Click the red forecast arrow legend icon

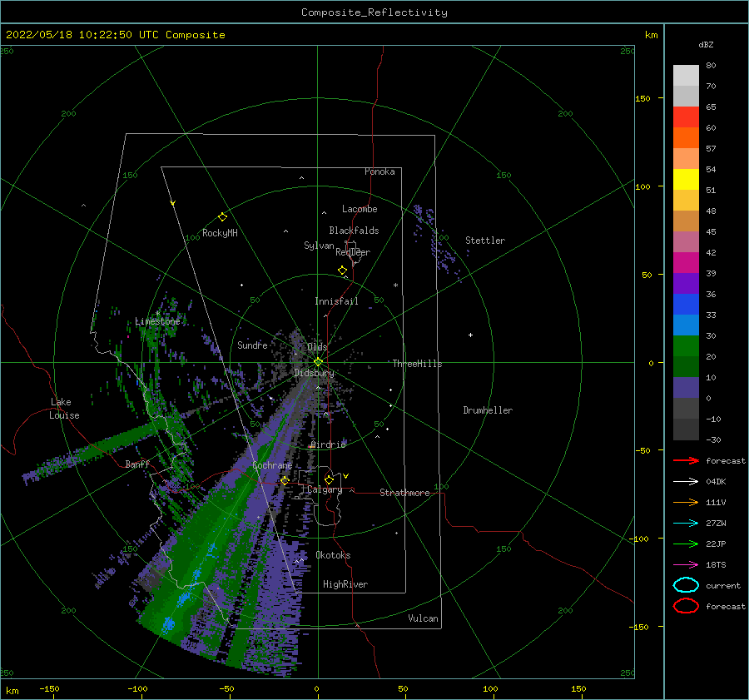click(x=686, y=460)
